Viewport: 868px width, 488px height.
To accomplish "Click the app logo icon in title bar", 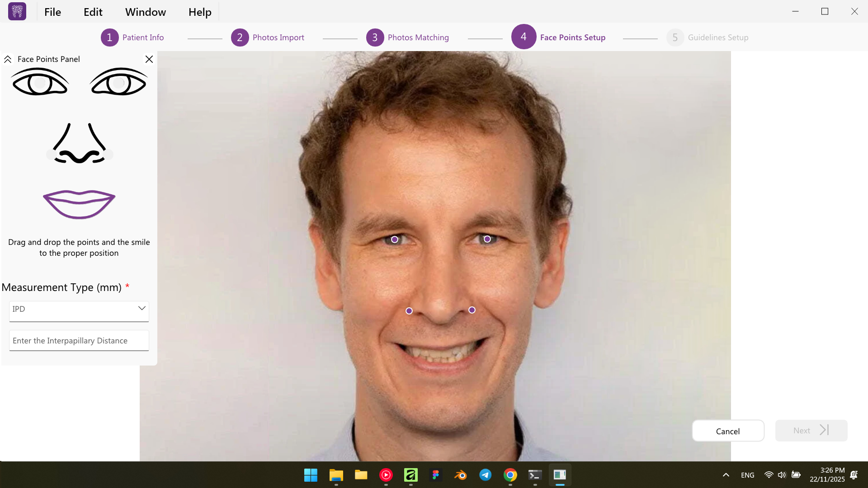I will (x=17, y=12).
